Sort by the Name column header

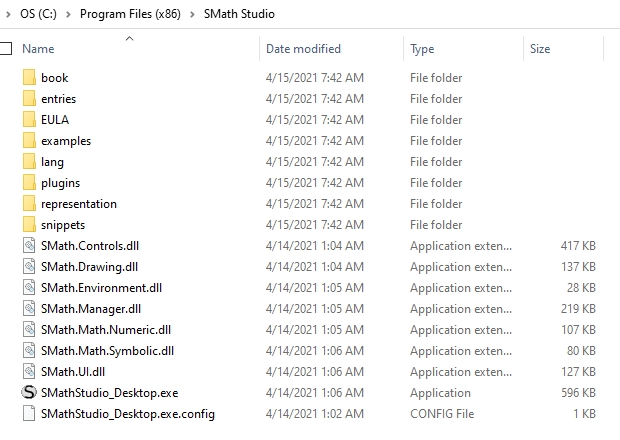38,48
